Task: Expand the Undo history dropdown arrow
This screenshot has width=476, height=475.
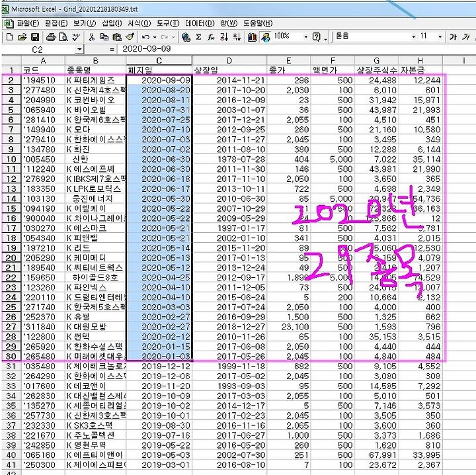Action: (x=155, y=37)
